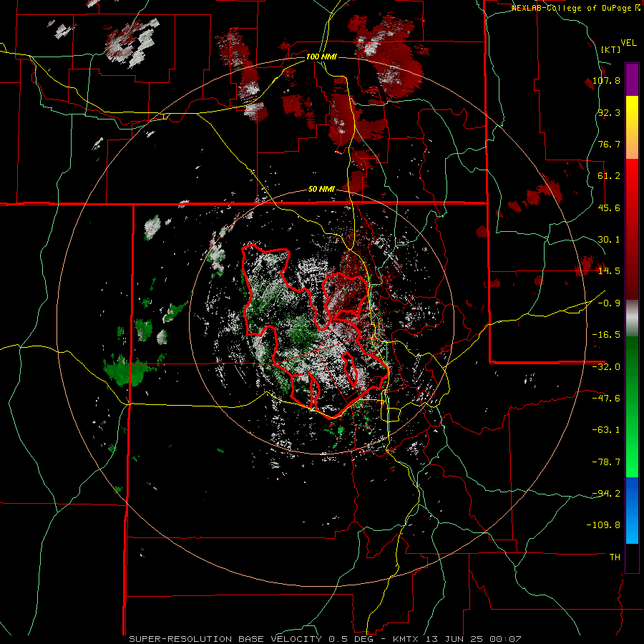Click the -109.8 scale value
The width and height of the screenshot is (644, 644).
point(604,525)
